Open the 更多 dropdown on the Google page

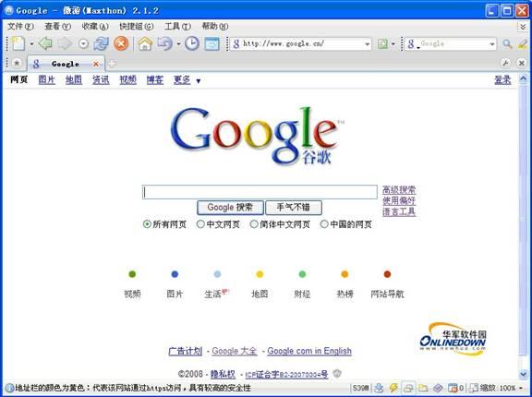199,81
